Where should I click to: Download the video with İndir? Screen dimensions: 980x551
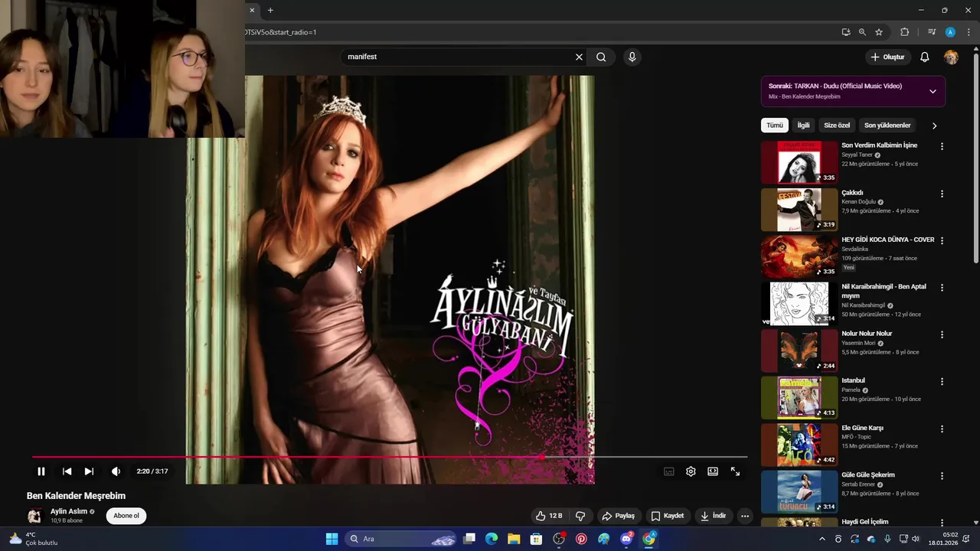(x=713, y=516)
